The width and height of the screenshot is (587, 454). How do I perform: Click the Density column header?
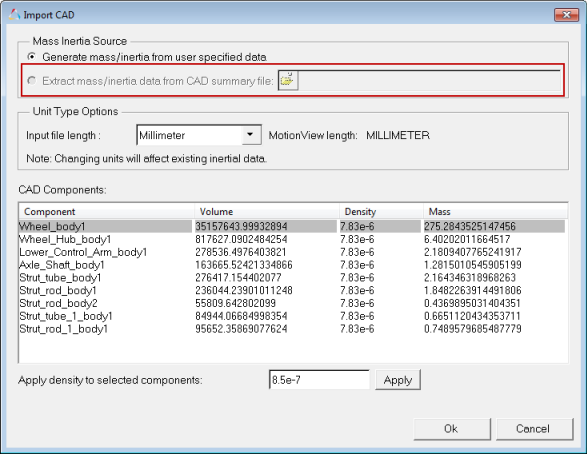[381, 211]
